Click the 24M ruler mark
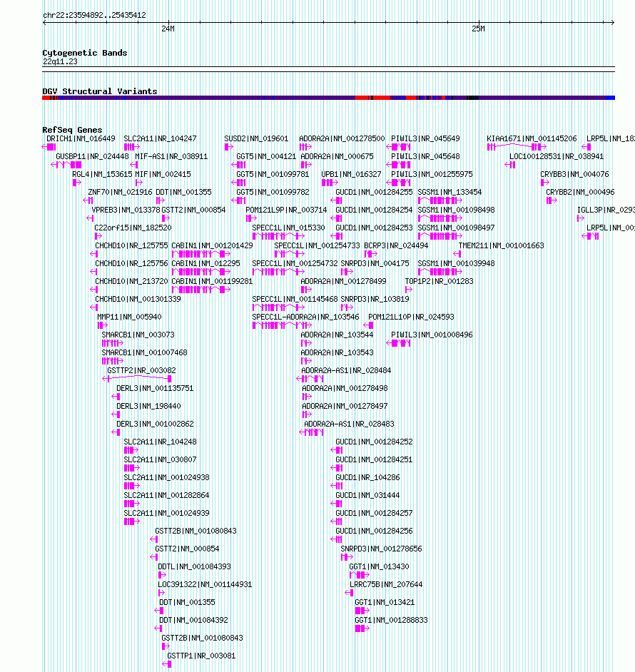 pos(168,29)
